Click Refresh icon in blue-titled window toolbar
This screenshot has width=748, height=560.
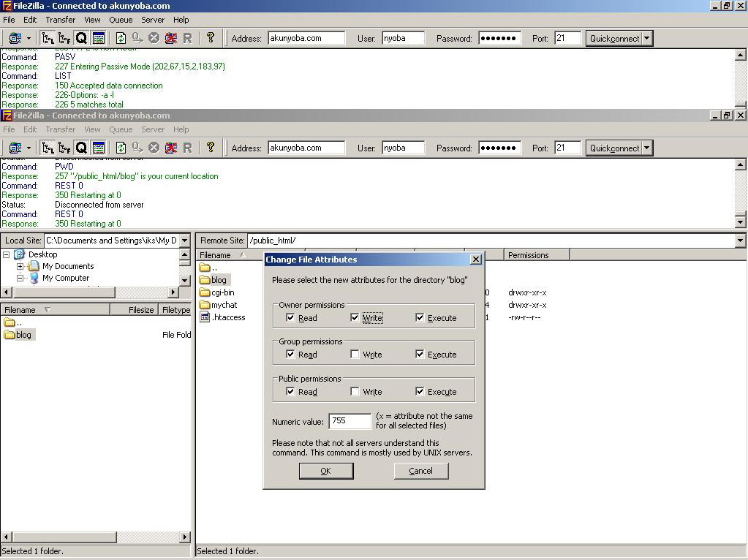click(x=121, y=38)
